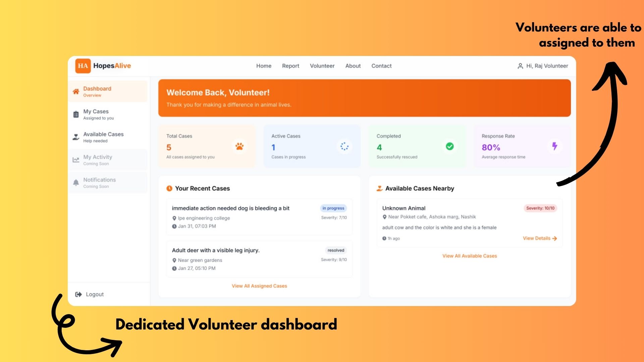Select the Volunteer menu item
Image resolution: width=644 pixels, height=362 pixels.
pos(322,65)
